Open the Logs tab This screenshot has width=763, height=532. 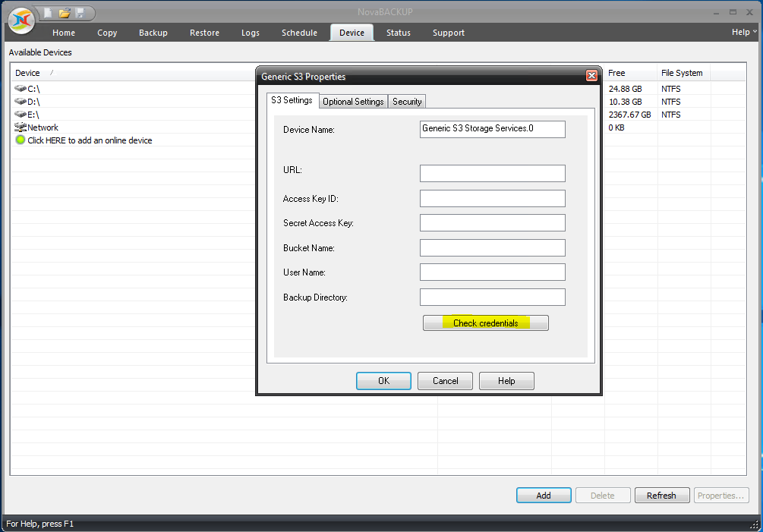click(250, 33)
